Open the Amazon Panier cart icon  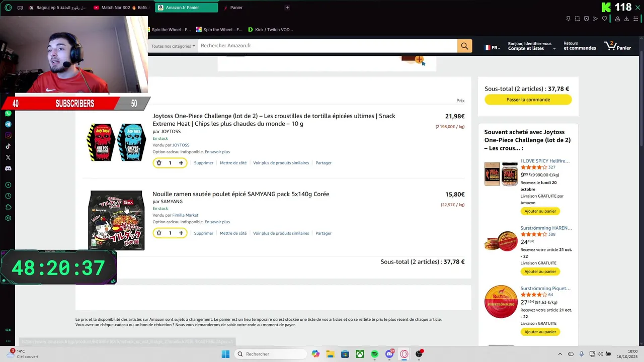tap(617, 46)
